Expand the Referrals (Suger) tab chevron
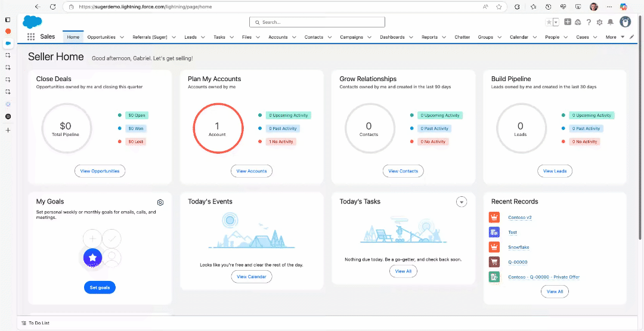 pos(174,37)
